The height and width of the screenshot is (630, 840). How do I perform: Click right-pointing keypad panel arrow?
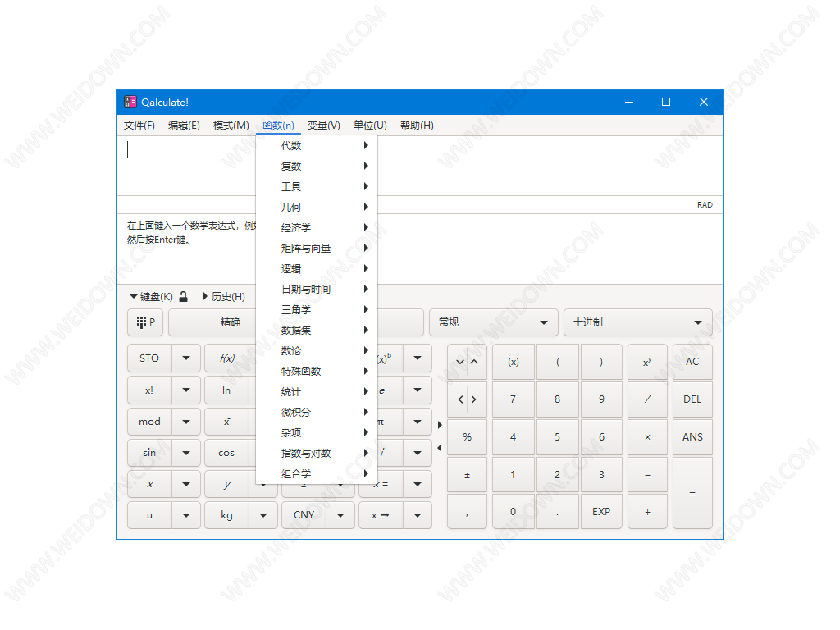tap(440, 425)
